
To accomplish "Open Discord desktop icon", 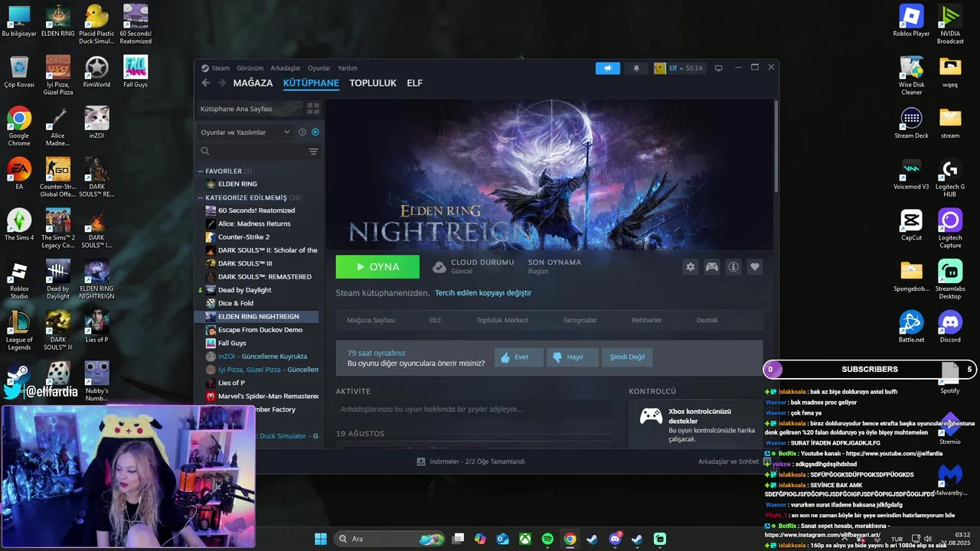I will [x=950, y=327].
